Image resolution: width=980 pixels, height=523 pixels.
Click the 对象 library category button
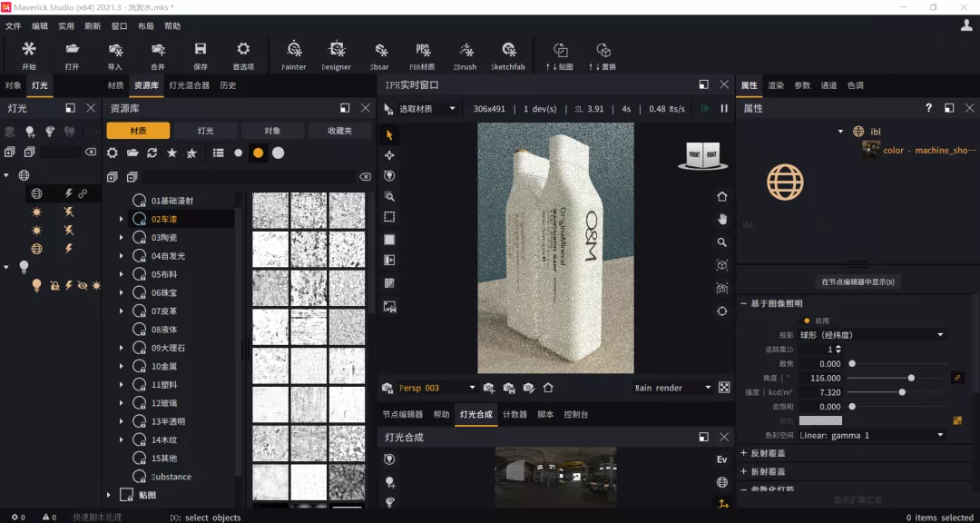pos(272,131)
